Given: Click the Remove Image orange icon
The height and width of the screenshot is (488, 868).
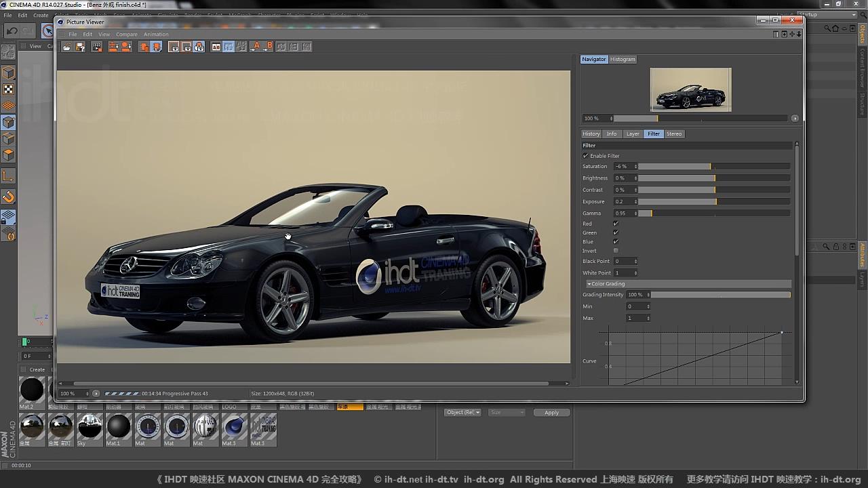Looking at the screenshot, I should (x=144, y=47).
